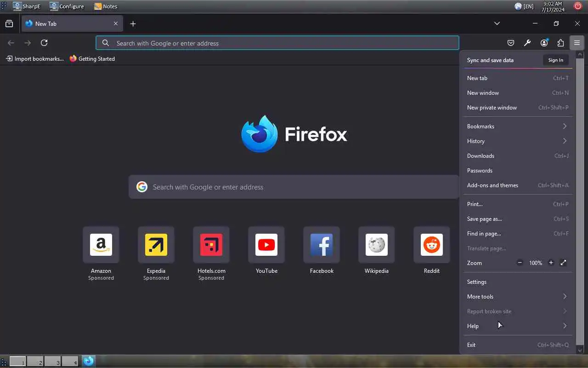Switch to virtual desktop 4

pyautogui.click(x=70, y=361)
